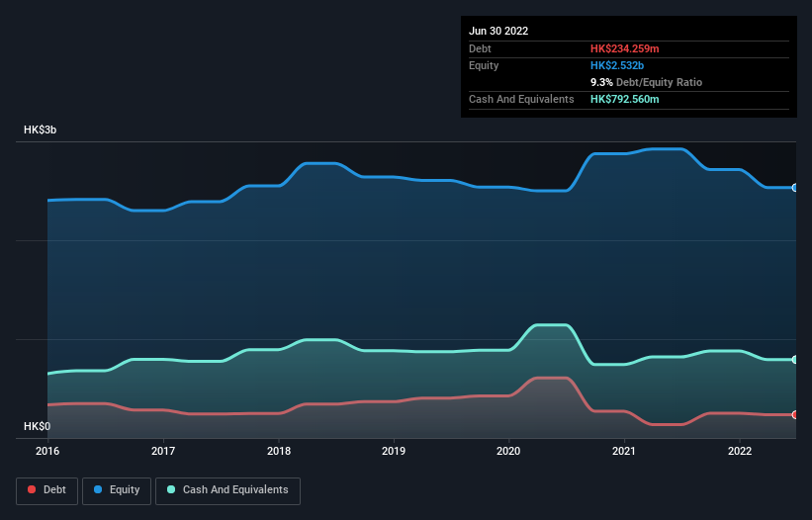Toggle Cash And Equivalents legend button

(227, 490)
